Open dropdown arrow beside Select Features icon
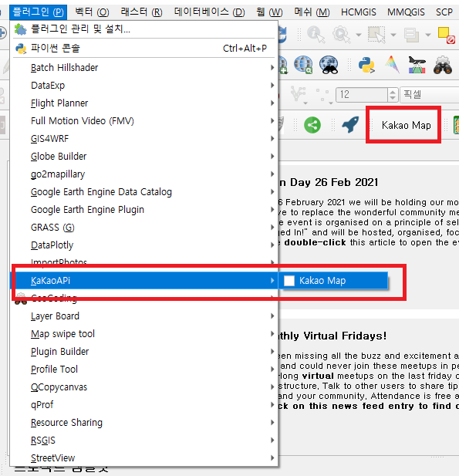 [x=393, y=35]
